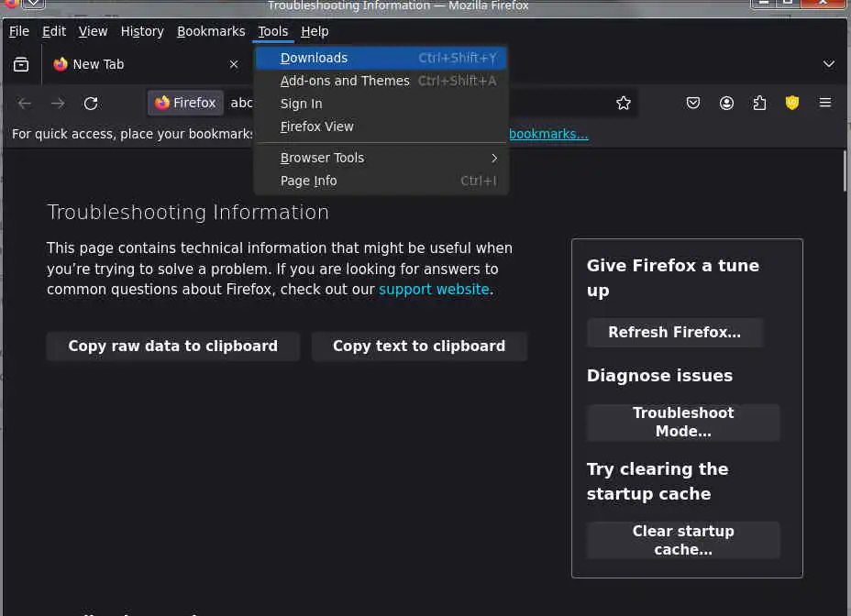Select Page Info menu entry

coord(381,181)
